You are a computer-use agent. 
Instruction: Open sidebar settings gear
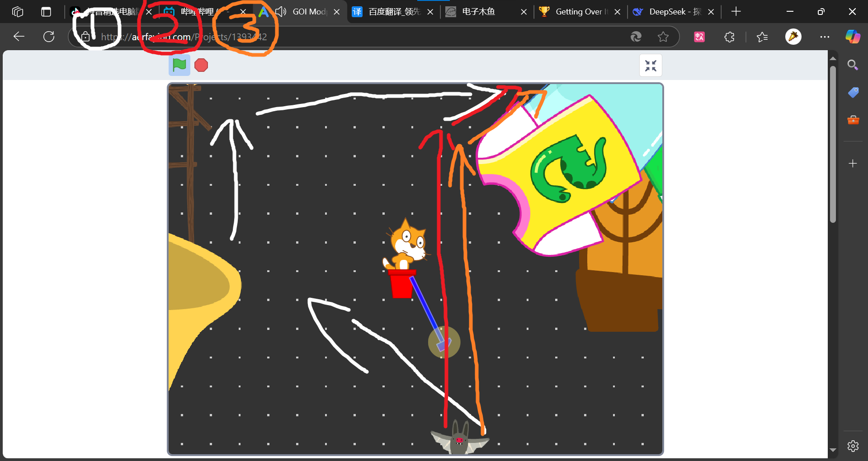point(853,446)
